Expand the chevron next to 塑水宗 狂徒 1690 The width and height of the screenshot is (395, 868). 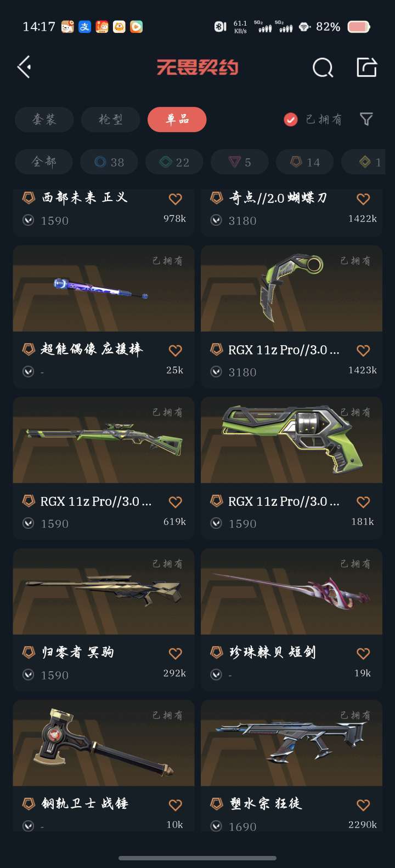point(217,826)
